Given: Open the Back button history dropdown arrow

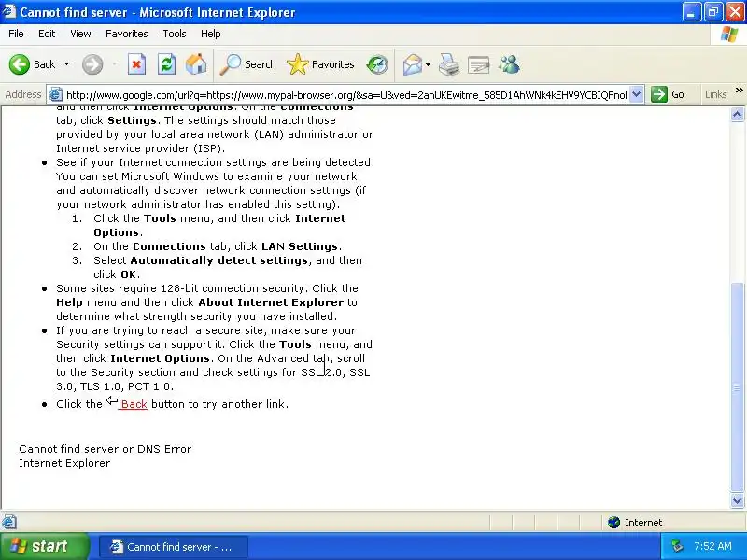Looking at the screenshot, I should 66,64.
